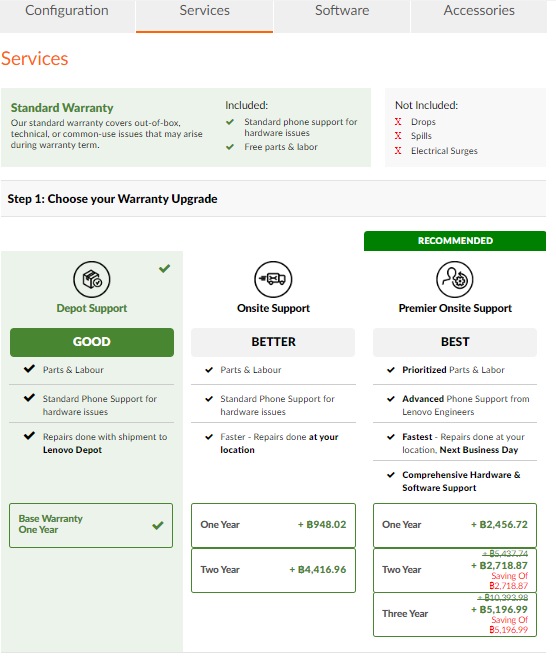The width and height of the screenshot is (556, 666).
Task: Choose Premier One Year at ฿2,456.72
Action: [455, 525]
